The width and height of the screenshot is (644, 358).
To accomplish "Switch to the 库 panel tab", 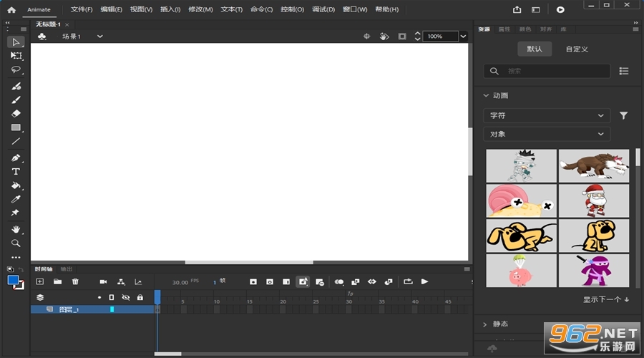I will (564, 29).
